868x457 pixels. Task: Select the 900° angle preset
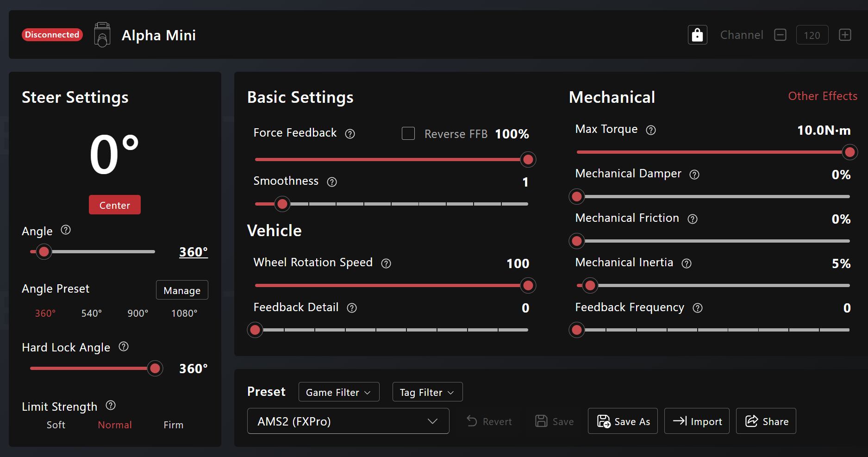pyautogui.click(x=138, y=313)
